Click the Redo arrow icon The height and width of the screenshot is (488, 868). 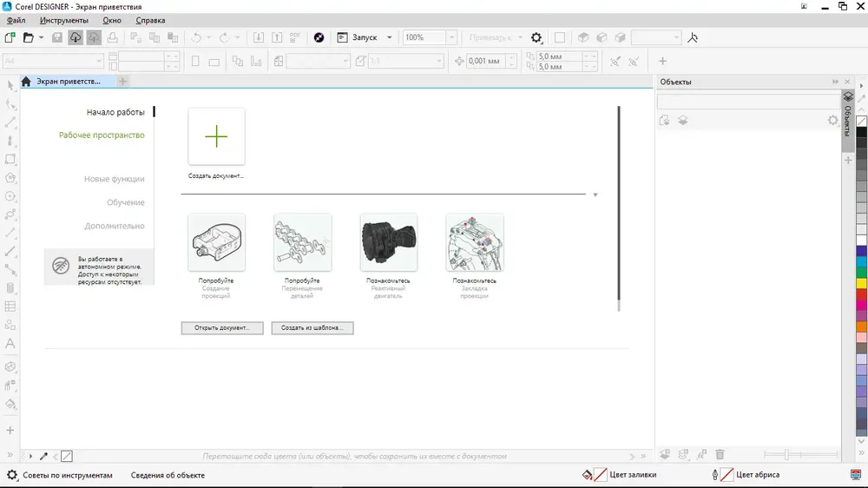pos(224,37)
